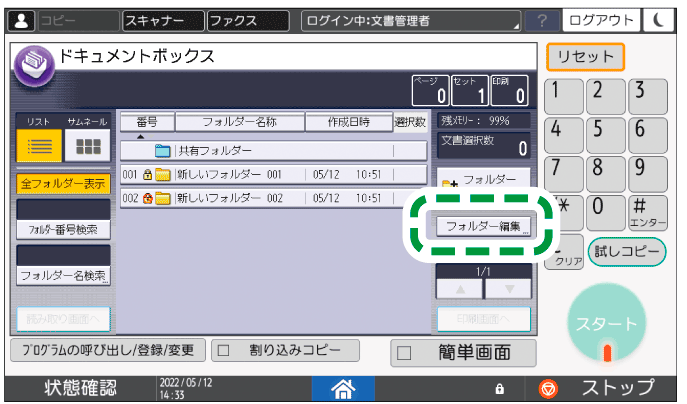
Task: Tap the セット count display
Action: coord(470,91)
